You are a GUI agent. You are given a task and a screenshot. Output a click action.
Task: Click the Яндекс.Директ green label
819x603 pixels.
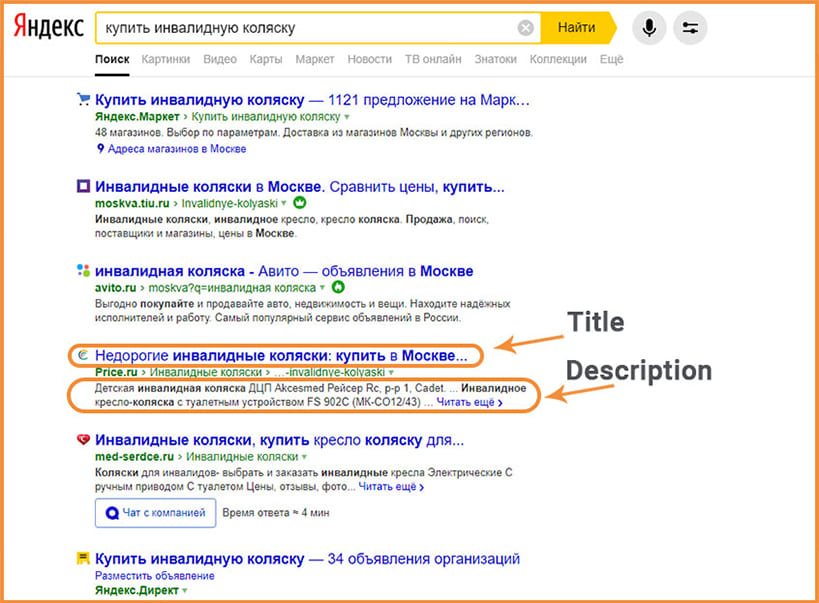pos(137,591)
